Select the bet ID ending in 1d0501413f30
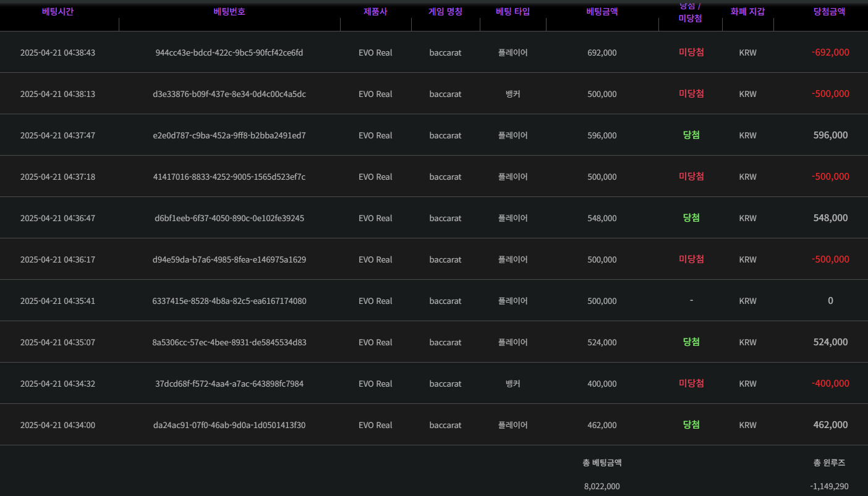The height and width of the screenshot is (496, 868). point(229,425)
